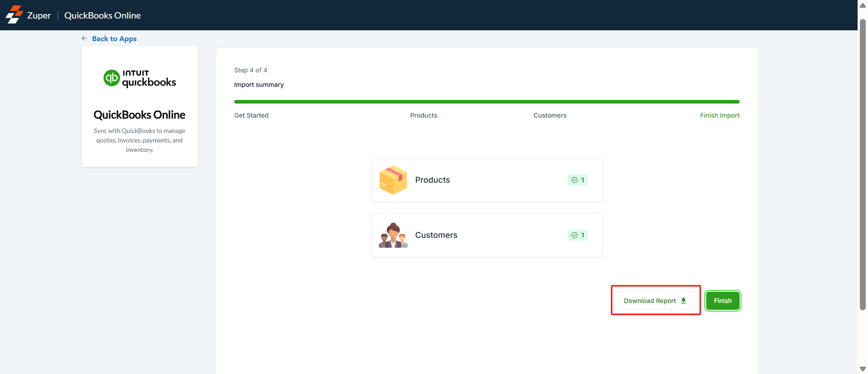The image size is (868, 374).
Task: Click the scrollbar down arrow
Action: 863,369
